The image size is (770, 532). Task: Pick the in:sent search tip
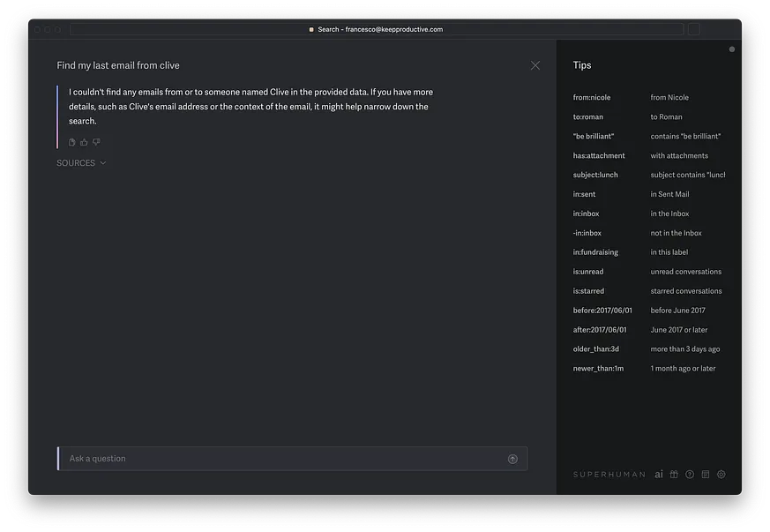pos(584,194)
